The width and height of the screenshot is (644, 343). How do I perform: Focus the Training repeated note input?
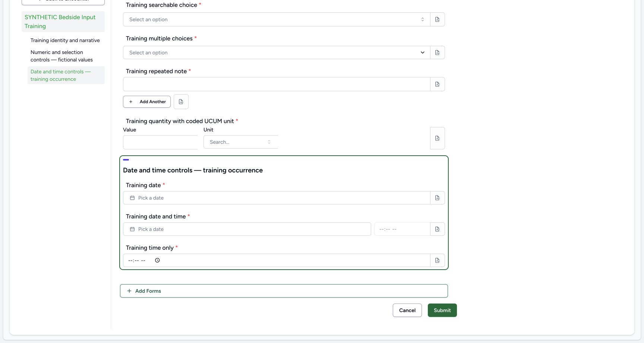tap(277, 84)
